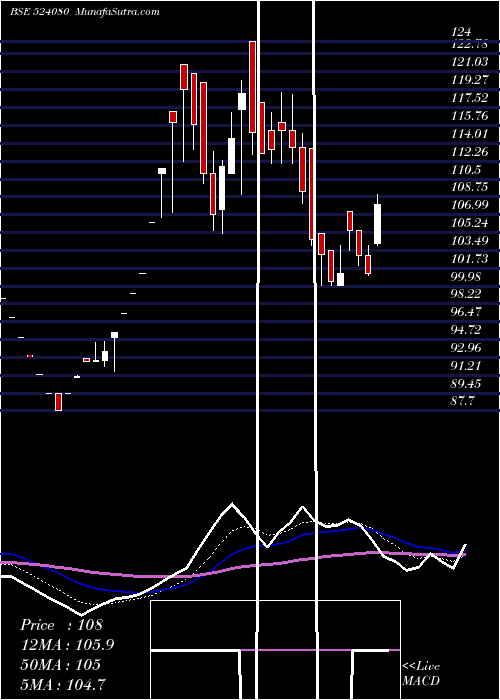Click the 5MA : 104.7 readout
The height and width of the screenshot is (700, 500).
[63, 684]
